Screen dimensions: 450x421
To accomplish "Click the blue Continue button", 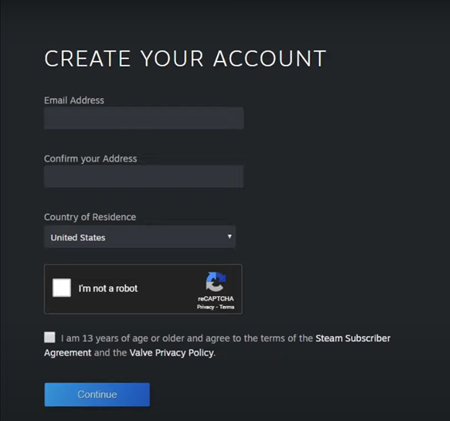I will click(97, 395).
